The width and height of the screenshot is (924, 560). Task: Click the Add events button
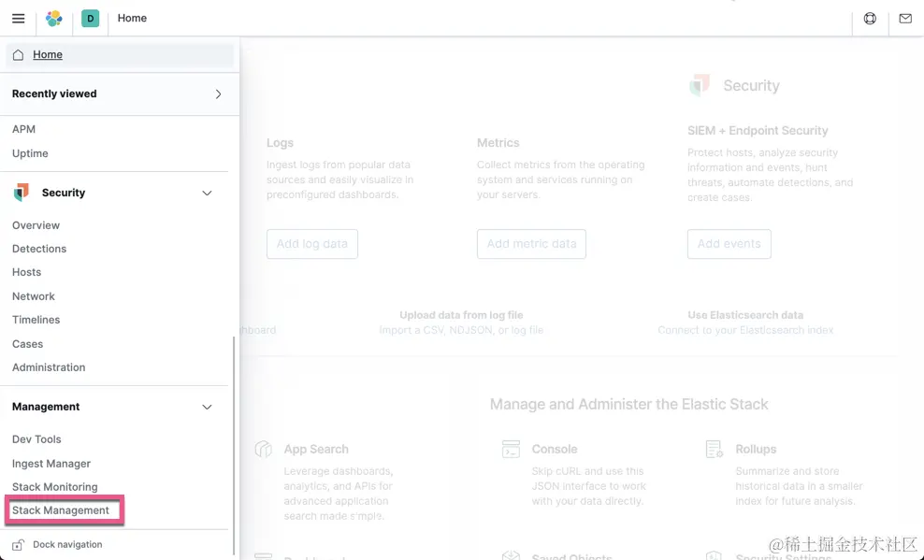[x=729, y=244]
